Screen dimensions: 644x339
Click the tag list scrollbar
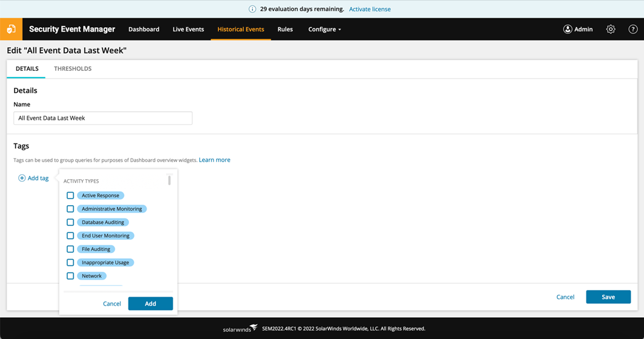169,180
